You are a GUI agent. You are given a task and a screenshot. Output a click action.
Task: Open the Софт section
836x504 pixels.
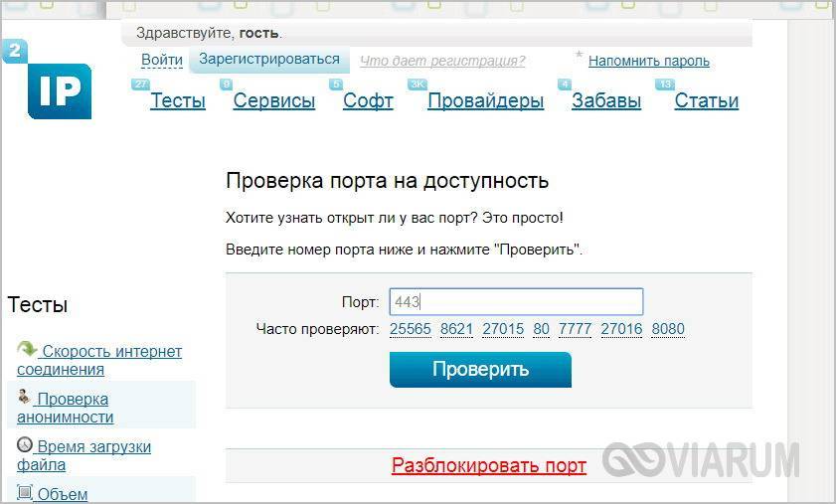368,100
